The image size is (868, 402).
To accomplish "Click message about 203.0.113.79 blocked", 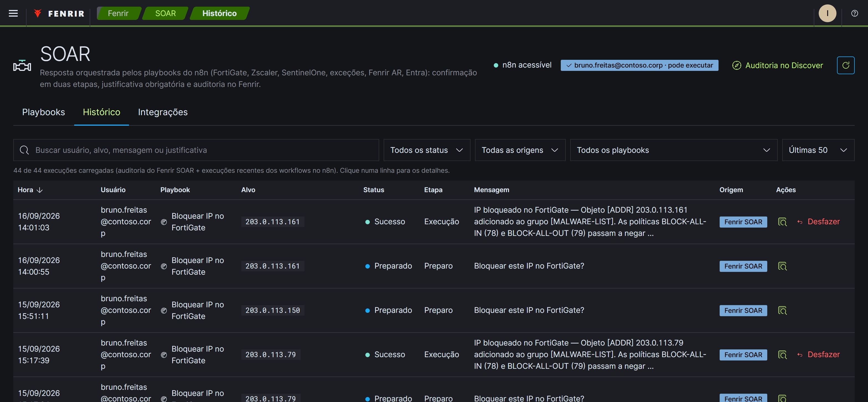I will (590, 354).
